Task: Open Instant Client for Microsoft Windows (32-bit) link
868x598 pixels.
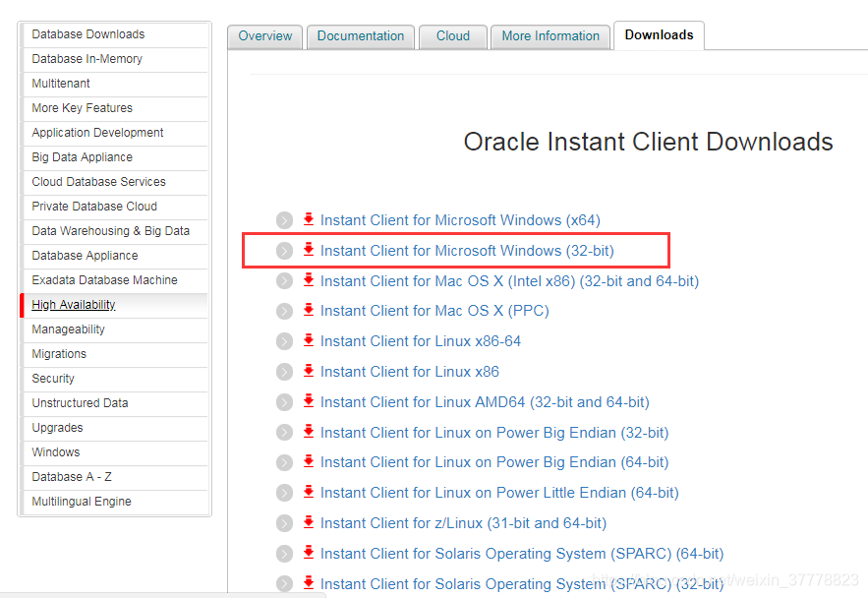Action: point(467,251)
